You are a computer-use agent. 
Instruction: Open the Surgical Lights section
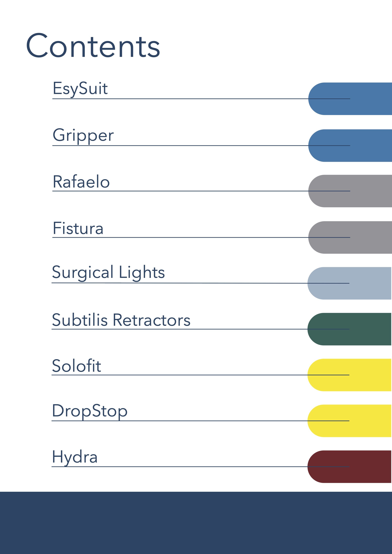coord(108,273)
